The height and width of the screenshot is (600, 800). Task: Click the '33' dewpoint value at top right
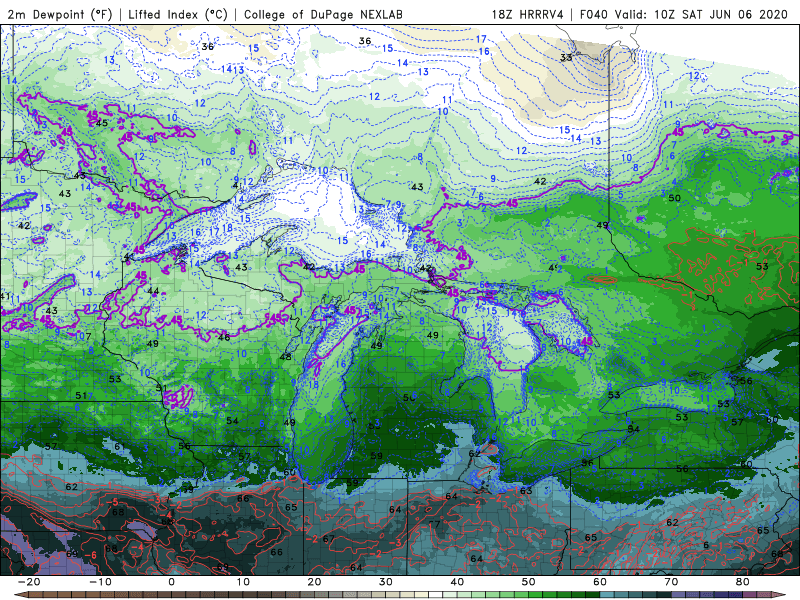coord(566,58)
